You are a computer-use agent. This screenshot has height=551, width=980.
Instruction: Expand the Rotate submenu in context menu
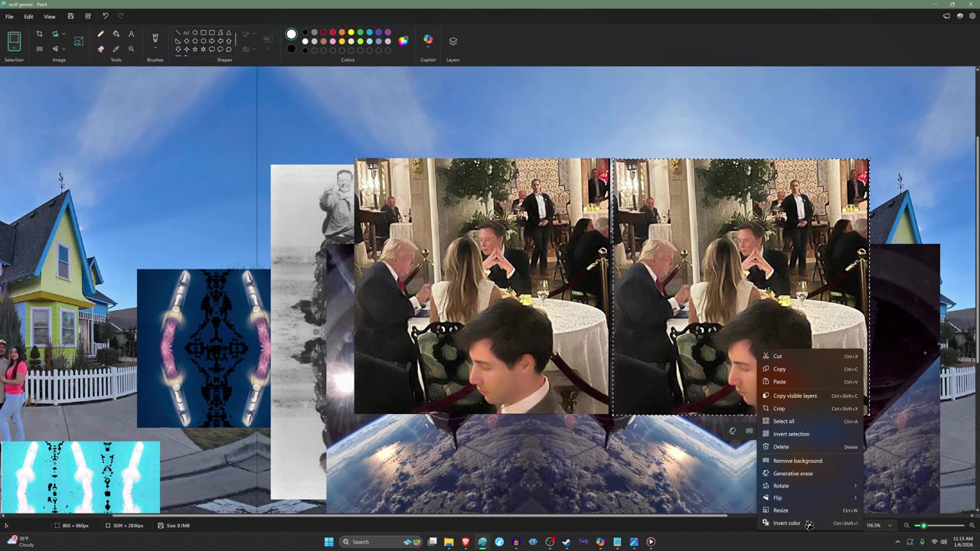pos(855,486)
